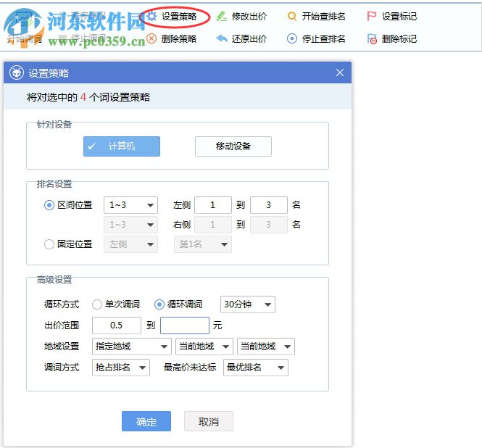This screenshot has height=448, width=482.
Task: Select 修改出价 in the toolbar
Action: point(249,16)
